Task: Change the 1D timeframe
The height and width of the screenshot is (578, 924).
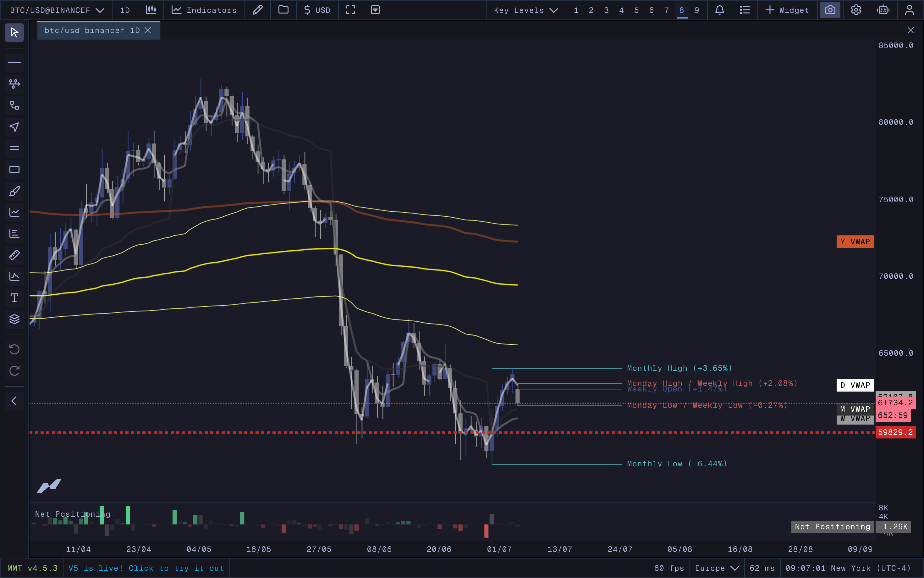Action: pos(125,10)
